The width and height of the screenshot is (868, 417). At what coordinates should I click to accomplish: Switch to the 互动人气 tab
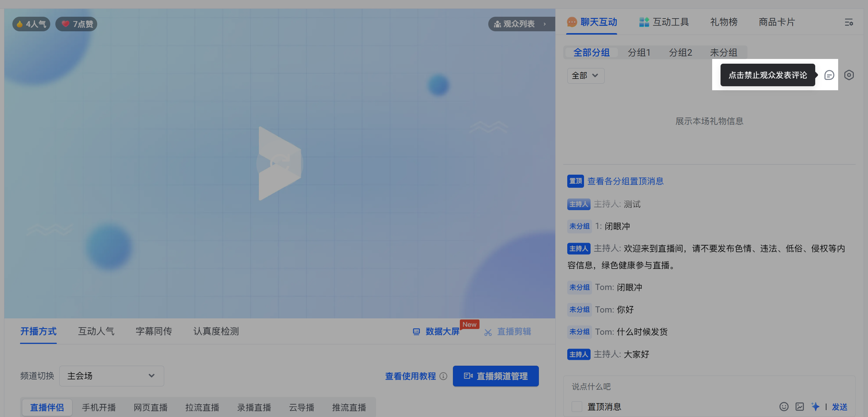click(96, 331)
